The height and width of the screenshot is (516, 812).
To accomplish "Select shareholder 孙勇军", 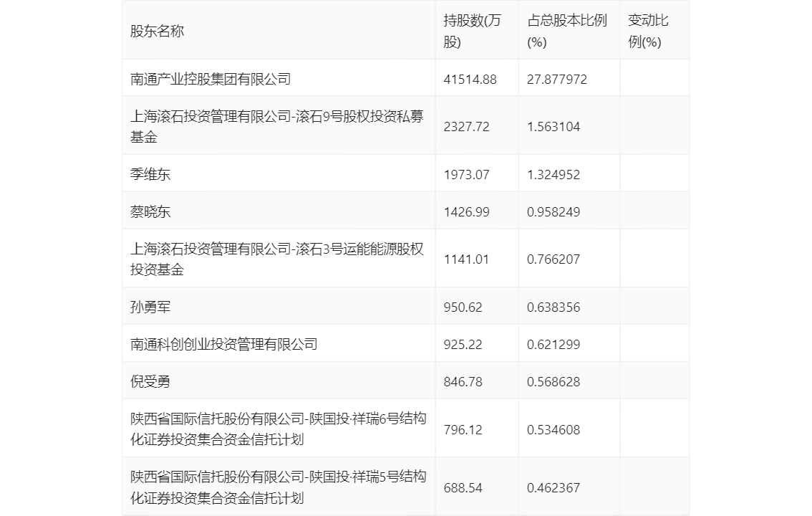I will point(150,307).
